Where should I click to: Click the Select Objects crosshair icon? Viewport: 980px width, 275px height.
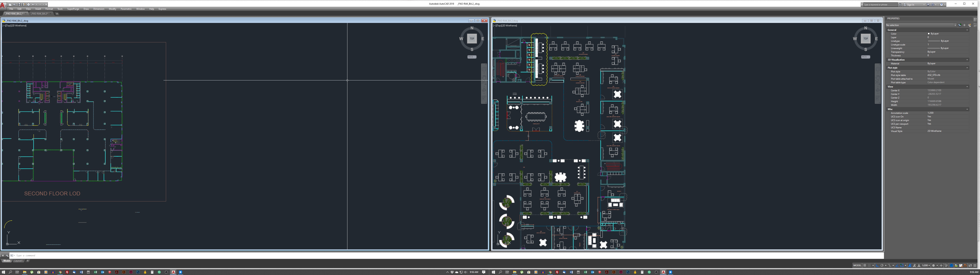pyautogui.click(x=964, y=25)
